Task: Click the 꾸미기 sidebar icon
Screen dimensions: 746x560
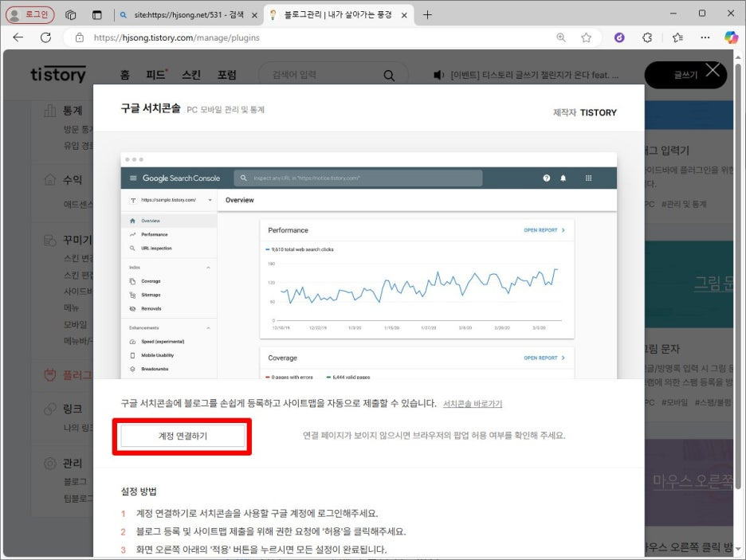Action: [x=50, y=240]
